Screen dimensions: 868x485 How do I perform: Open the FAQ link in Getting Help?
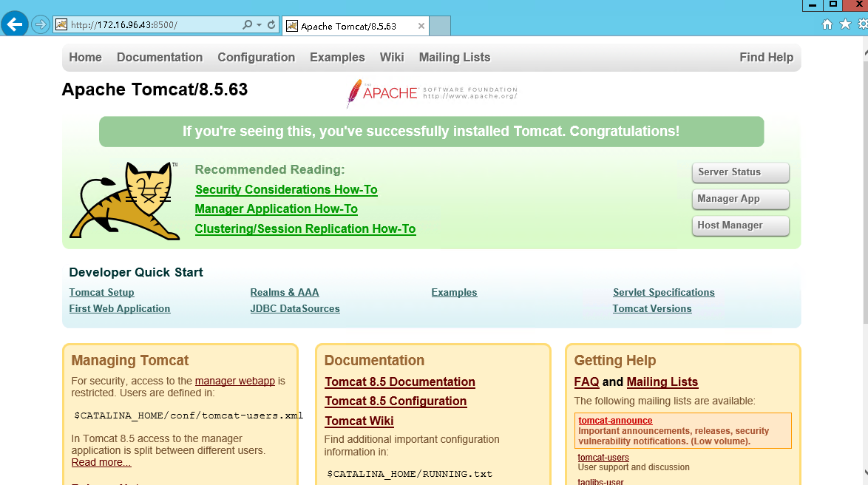[587, 382]
